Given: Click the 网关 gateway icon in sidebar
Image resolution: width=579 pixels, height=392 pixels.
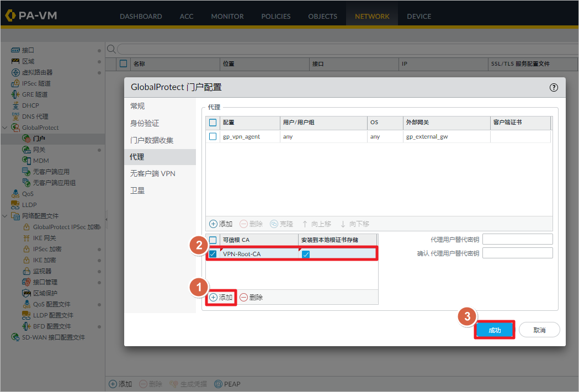Looking at the screenshot, I should pyautogui.click(x=26, y=150).
